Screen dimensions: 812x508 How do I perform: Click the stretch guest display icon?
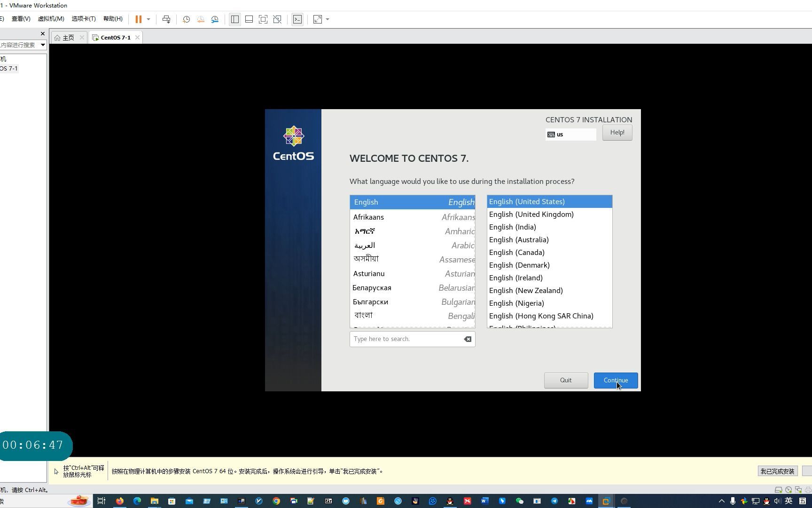click(318, 19)
